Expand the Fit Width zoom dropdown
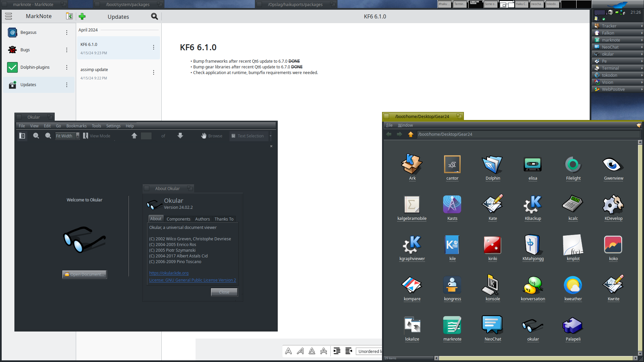This screenshot has width=644, height=362. click(x=77, y=136)
